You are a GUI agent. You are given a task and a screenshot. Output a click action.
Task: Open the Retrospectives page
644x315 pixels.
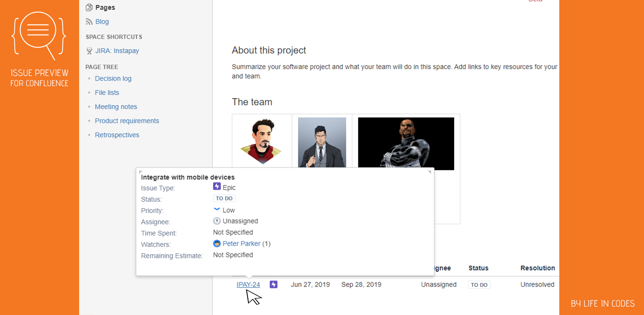(x=117, y=135)
